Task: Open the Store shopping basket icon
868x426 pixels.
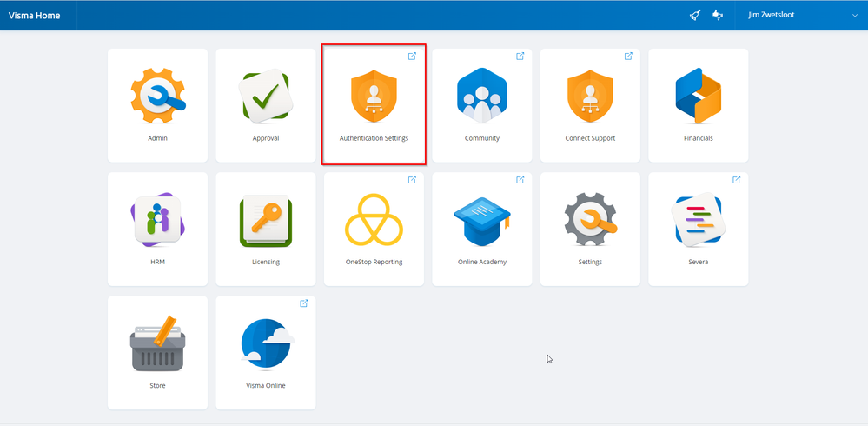Action: tap(158, 343)
